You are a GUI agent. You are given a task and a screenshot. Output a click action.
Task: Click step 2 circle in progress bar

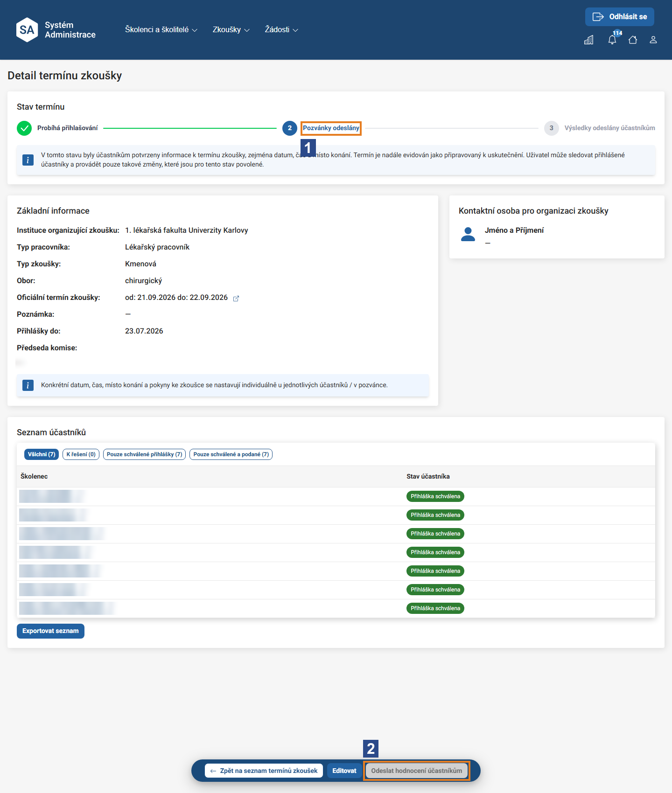point(290,128)
